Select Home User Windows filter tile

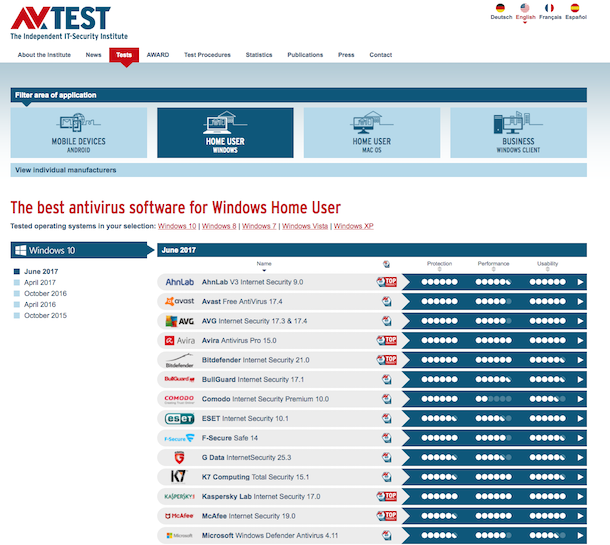point(225,133)
